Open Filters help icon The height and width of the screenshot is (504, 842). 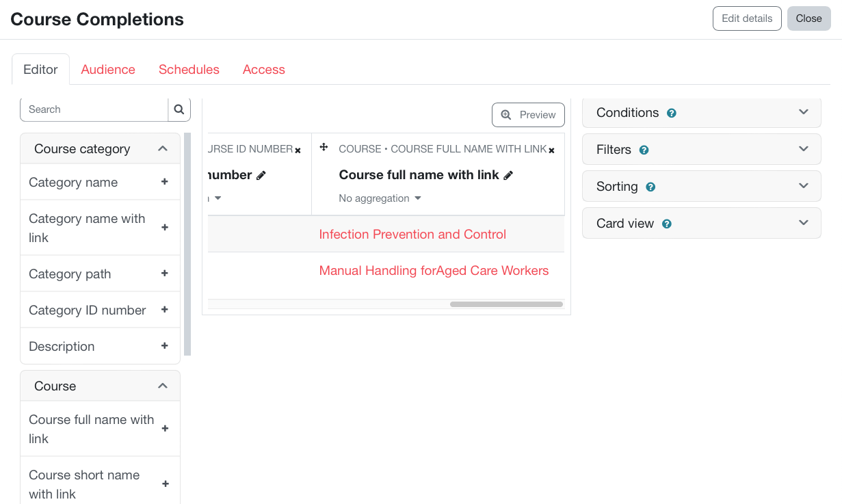point(644,150)
